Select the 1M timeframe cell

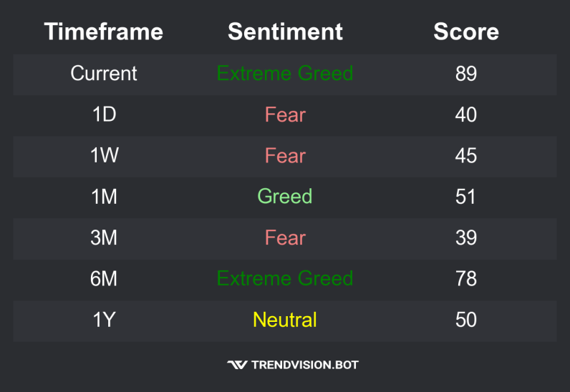[x=104, y=196]
